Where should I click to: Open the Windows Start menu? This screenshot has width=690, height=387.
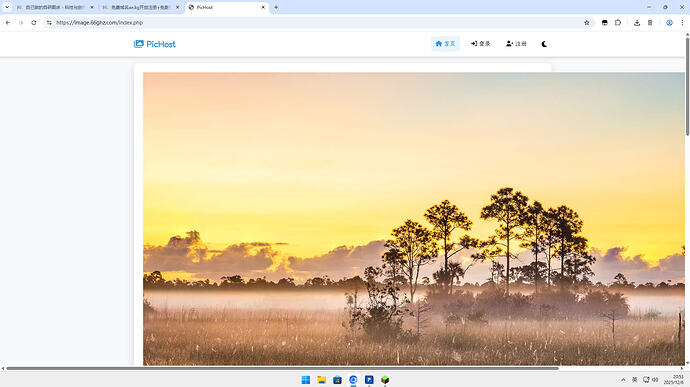(x=306, y=380)
